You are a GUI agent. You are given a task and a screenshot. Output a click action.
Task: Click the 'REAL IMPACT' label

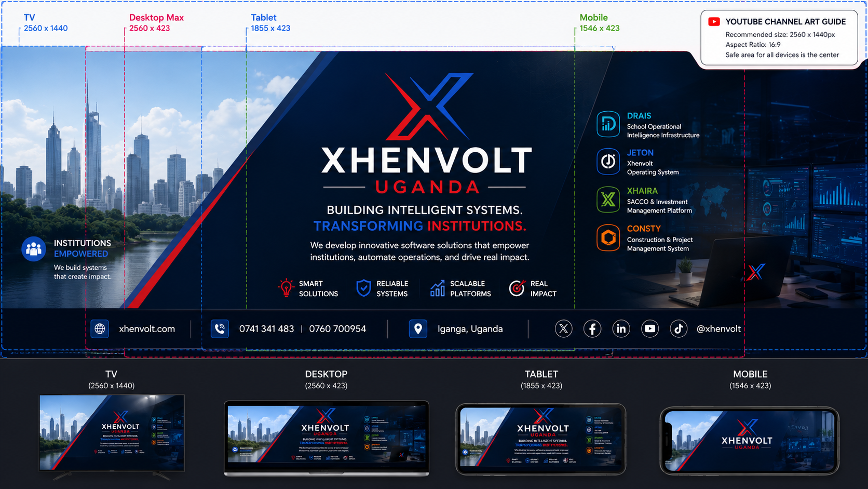pos(543,288)
